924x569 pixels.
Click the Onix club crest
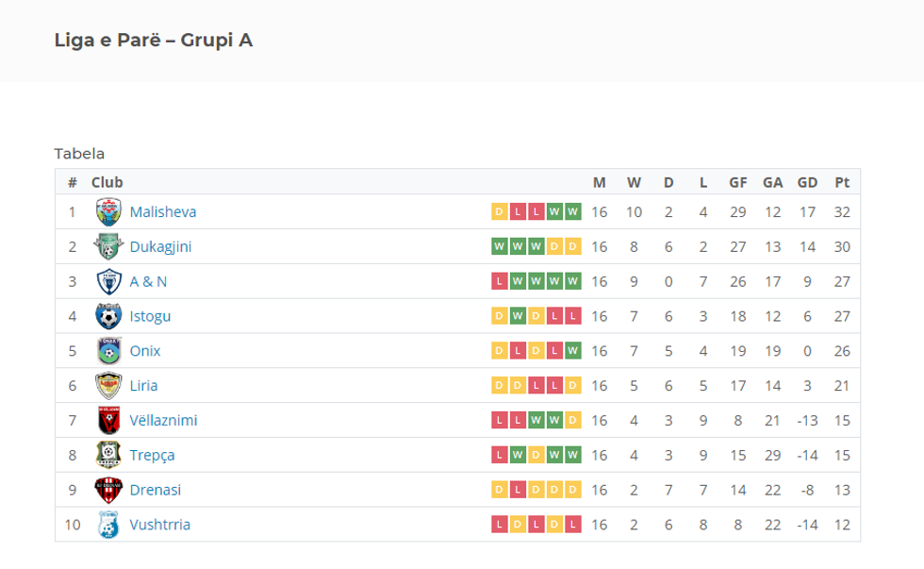(x=109, y=351)
